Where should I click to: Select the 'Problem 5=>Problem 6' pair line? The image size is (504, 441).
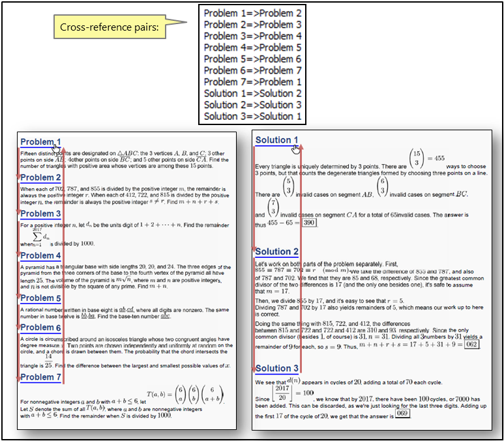pos(252,59)
